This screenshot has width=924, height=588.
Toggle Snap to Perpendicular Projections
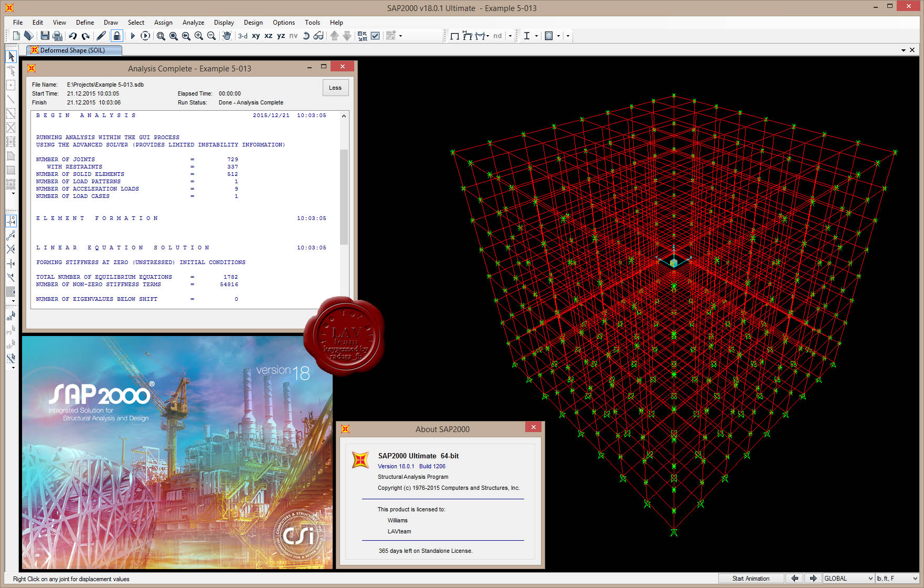(11, 264)
